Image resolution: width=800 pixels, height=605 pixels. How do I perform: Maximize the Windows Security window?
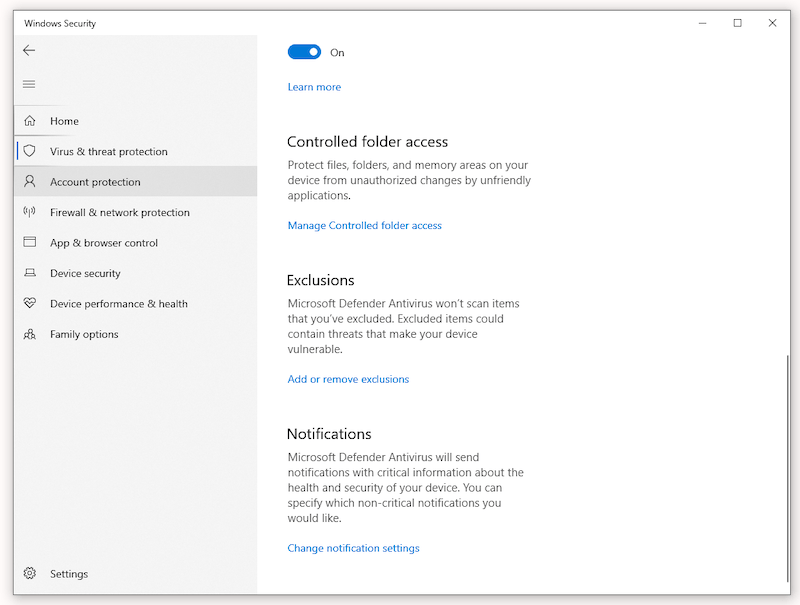tap(737, 23)
